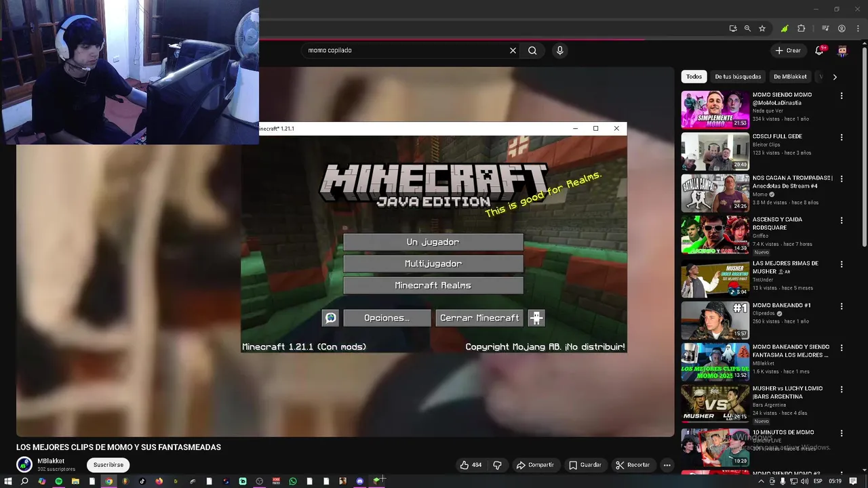
Task: Open Windows taskbar search
Action: pyautogui.click(x=24, y=481)
